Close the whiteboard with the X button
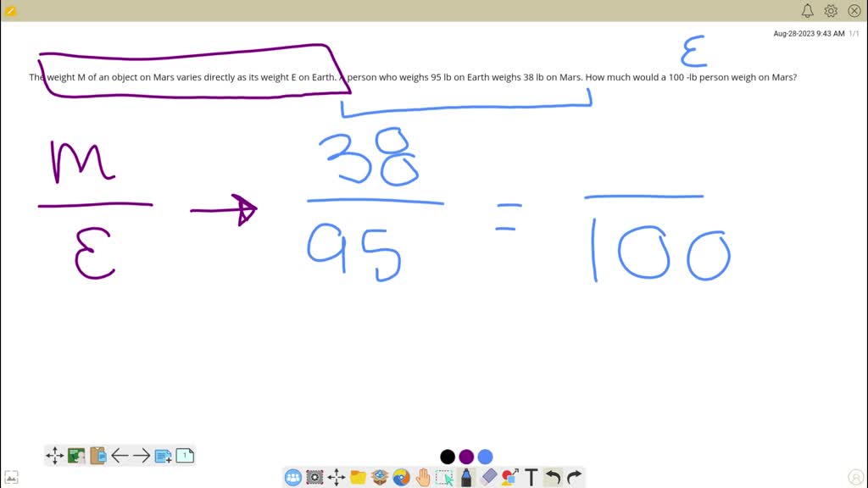 [854, 10]
